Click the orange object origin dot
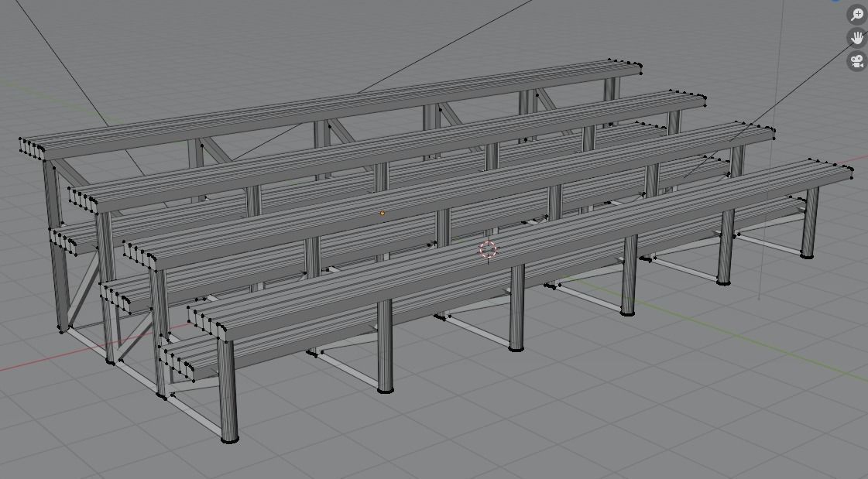Screen dimensions: 868x479 pos(382,213)
